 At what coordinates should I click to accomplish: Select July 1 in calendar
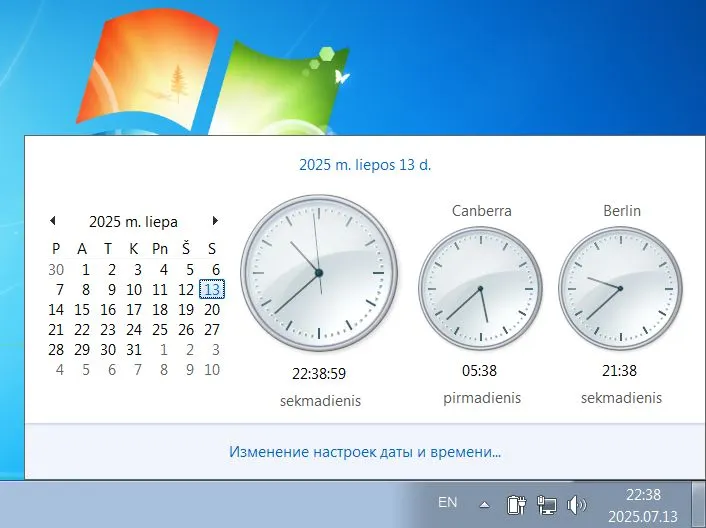click(85, 270)
